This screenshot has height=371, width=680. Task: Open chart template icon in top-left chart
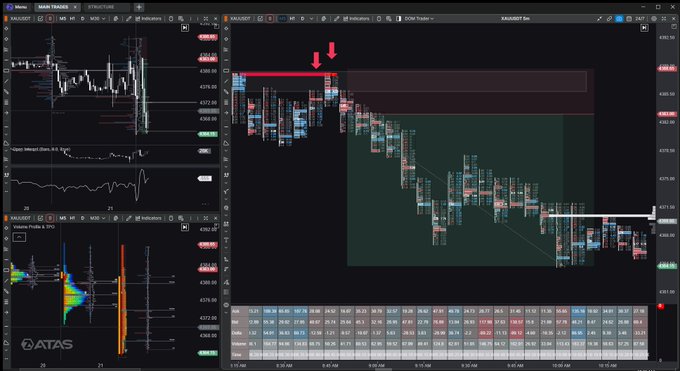coord(40,19)
